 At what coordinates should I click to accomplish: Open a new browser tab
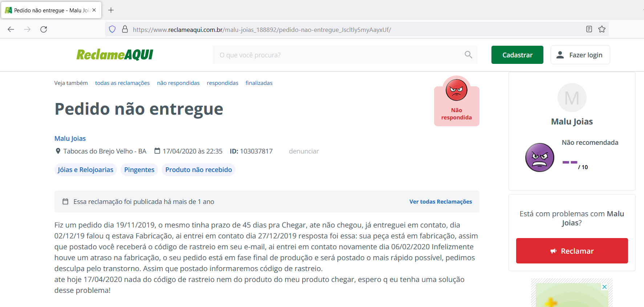pos(111,10)
